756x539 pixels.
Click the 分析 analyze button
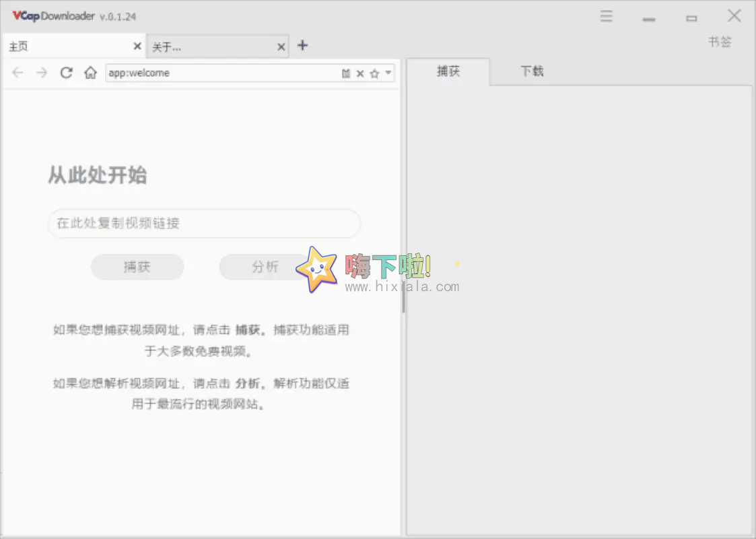pos(265,267)
